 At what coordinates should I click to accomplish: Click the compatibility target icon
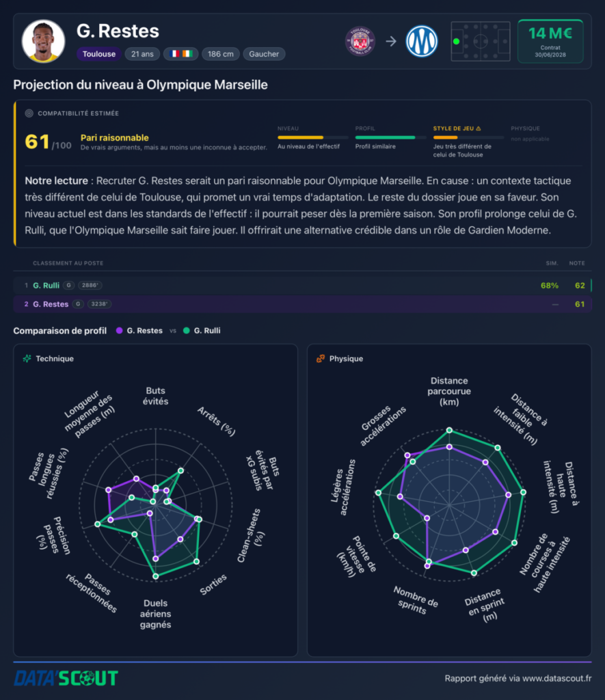tap(29, 113)
